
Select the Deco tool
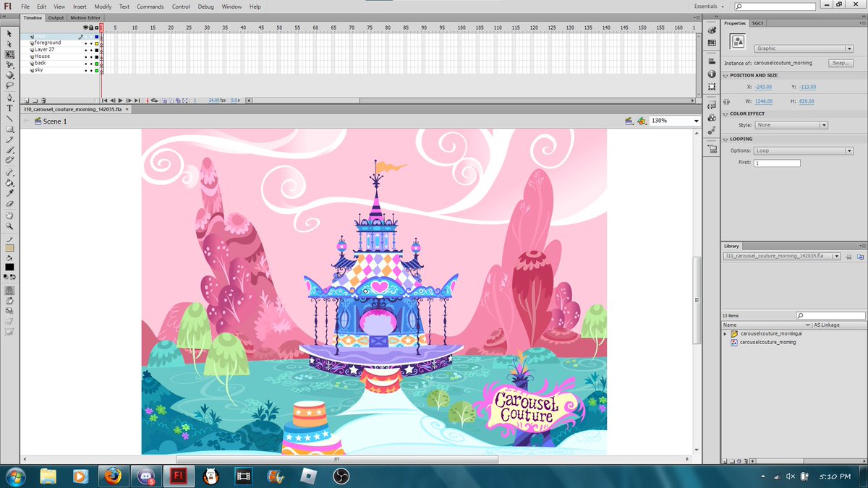(9, 160)
